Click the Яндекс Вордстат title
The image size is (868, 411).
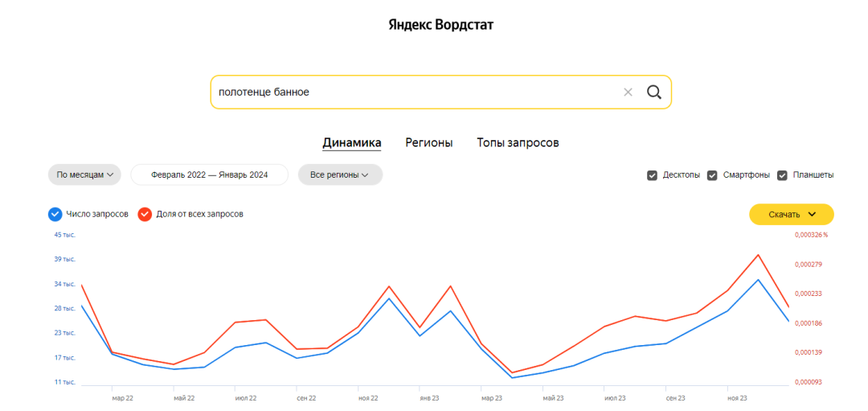[440, 26]
